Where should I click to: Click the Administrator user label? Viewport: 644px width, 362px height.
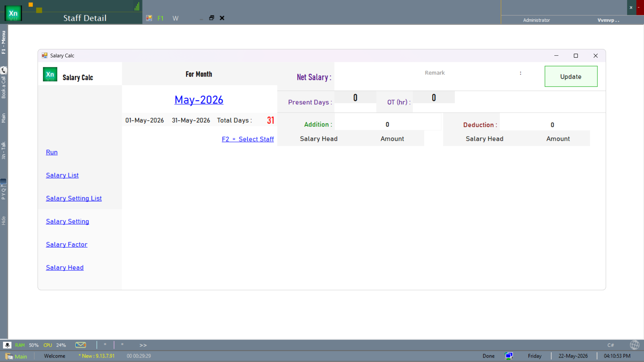536,20
